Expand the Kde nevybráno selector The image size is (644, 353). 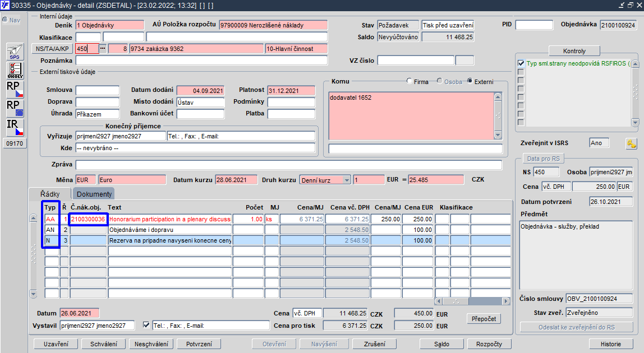click(x=195, y=148)
